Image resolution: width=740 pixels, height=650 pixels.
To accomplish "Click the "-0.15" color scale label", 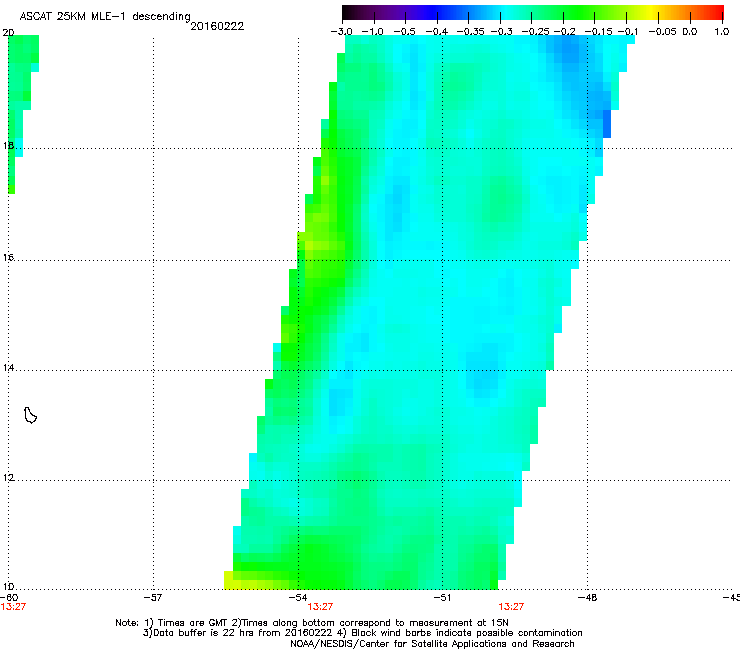I will click(x=598, y=32).
